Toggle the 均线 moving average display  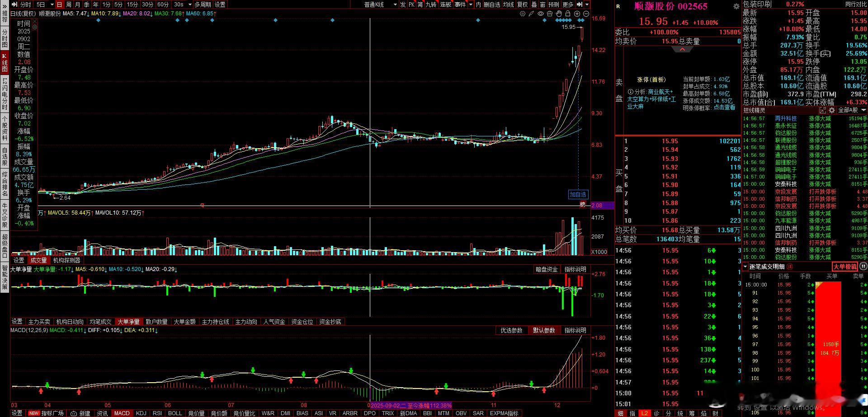pos(509,5)
